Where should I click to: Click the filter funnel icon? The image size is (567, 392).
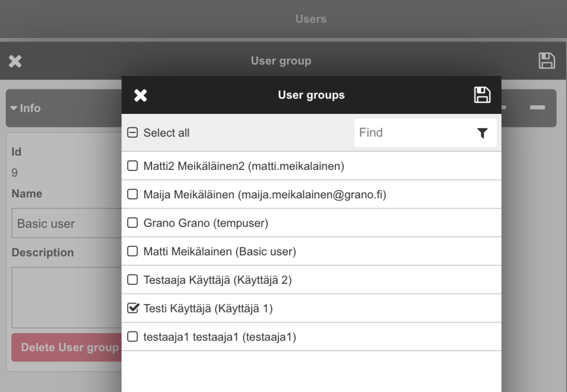[x=482, y=133]
